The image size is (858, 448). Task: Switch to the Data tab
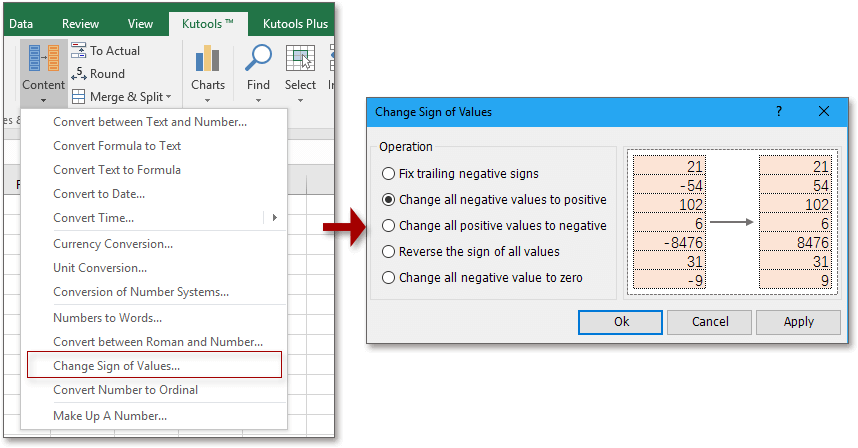coord(21,24)
